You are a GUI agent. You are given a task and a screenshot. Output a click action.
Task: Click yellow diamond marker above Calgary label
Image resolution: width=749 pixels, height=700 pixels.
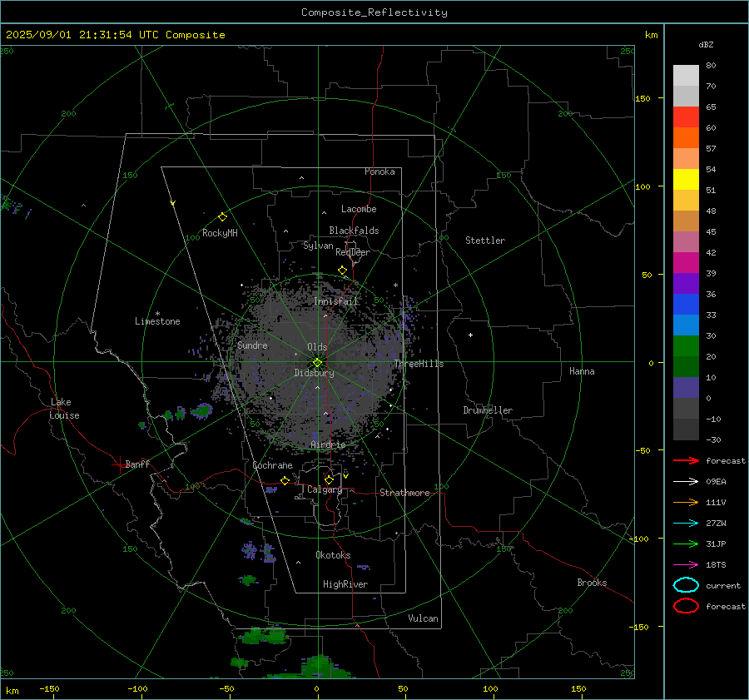tap(329, 479)
